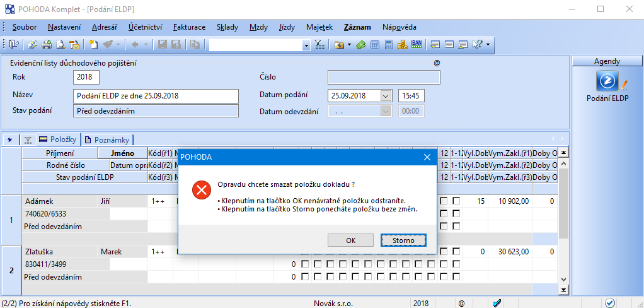Click the save diskette icon

pyautogui.click(x=163, y=44)
